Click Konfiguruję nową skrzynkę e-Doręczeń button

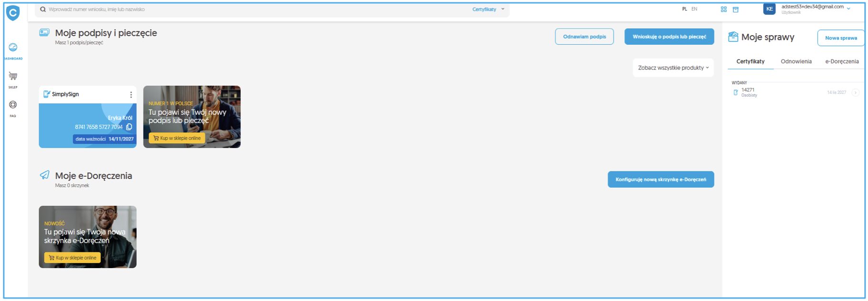(661, 180)
